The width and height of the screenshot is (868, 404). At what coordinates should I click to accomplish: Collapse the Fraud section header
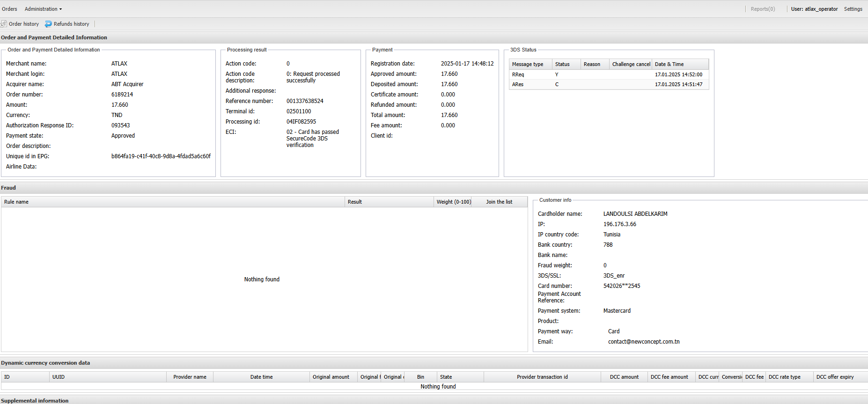pos(8,188)
